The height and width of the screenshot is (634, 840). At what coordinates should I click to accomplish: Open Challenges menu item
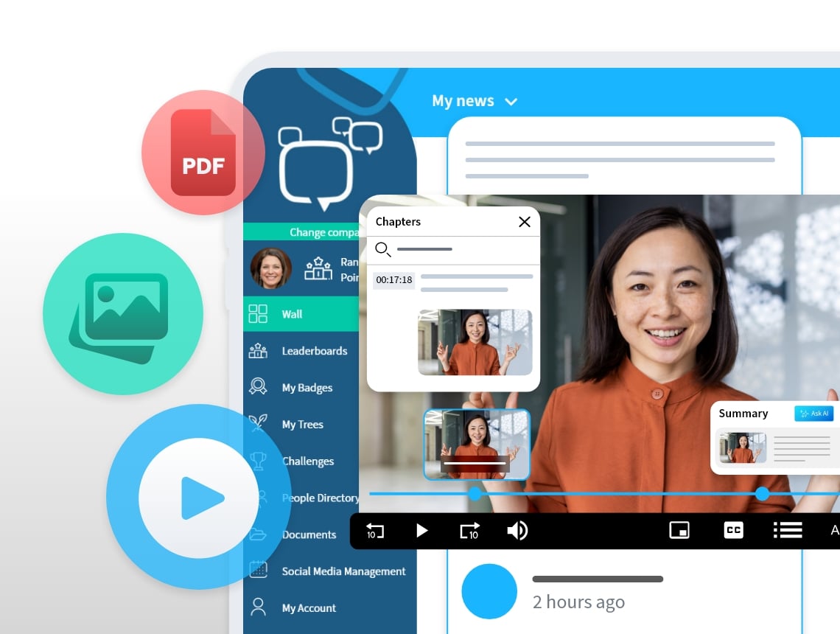coord(308,461)
